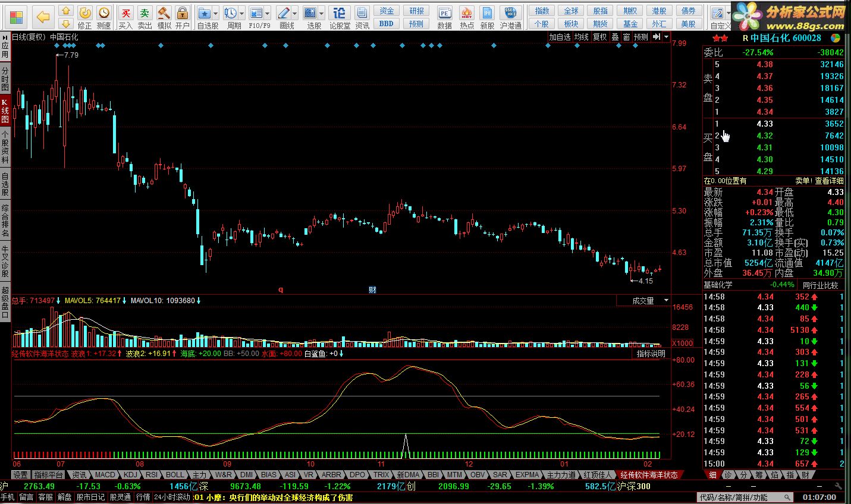Select the BOLL indicator tab

click(x=175, y=475)
